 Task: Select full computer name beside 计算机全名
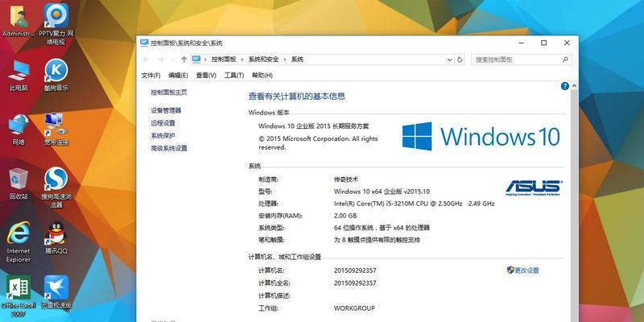(x=355, y=283)
